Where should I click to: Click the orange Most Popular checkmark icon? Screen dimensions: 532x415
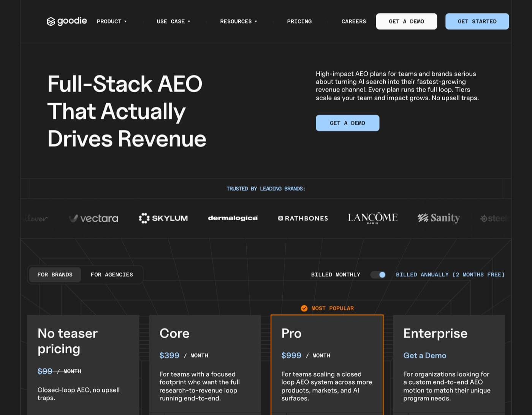click(x=304, y=308)
